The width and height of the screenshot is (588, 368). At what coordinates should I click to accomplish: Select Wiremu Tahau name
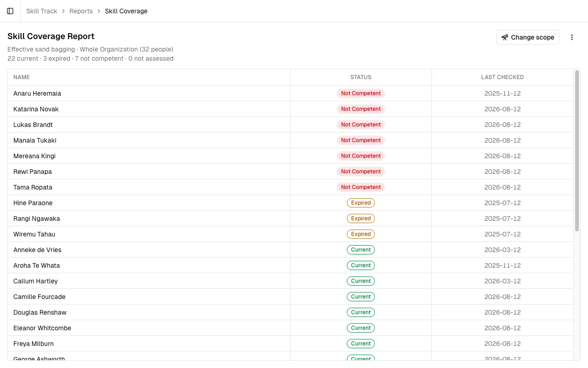tap(34, 234)
